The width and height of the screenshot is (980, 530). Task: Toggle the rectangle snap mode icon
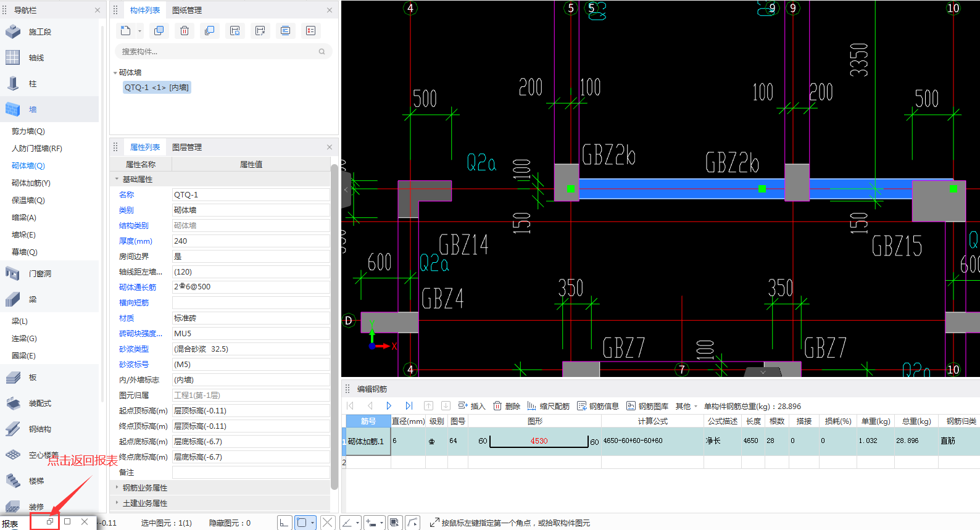[x=302, y=523]
